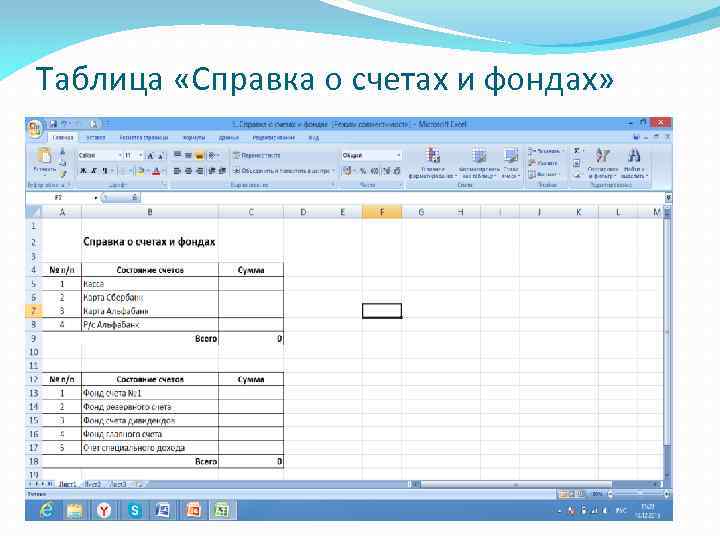Click the decrease font size icon
Image resolution: width=720 pixels, height=540 pixels.
coord(160,156)
